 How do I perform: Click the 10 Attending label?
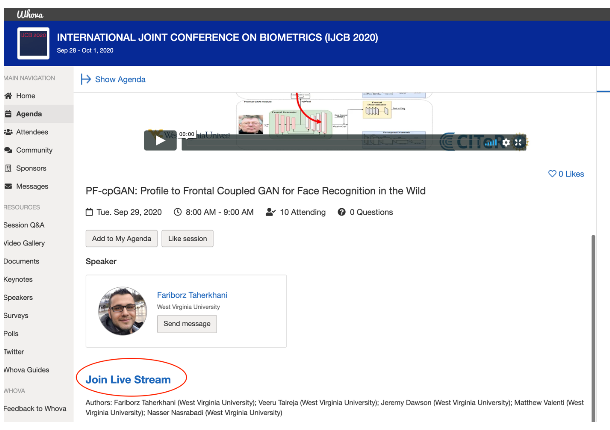coord(303,212)
